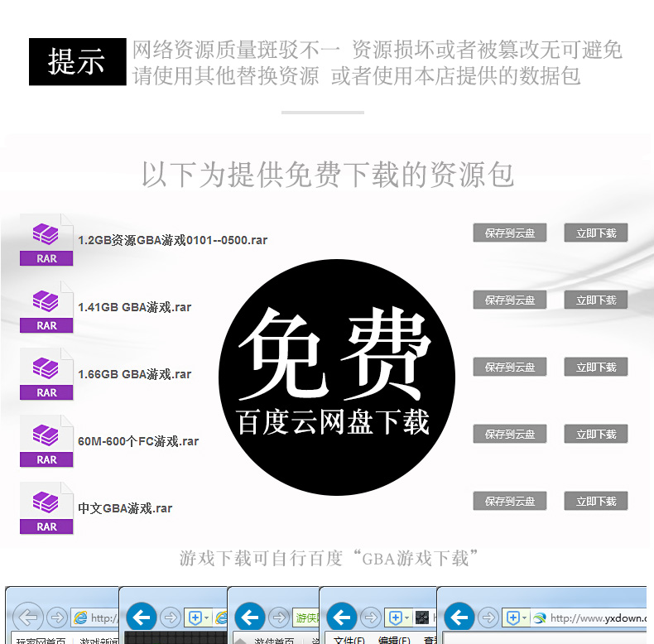The height and width of the screenshot is (644, 654).
Task: Click the forward arrow in the yxdown browser window
Action: (488, 618)
